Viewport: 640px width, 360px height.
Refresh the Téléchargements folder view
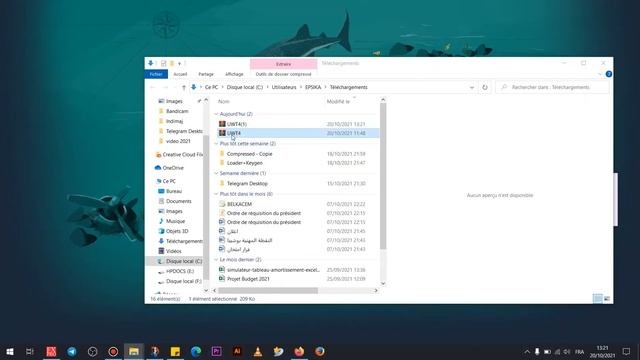pos(484,87)
